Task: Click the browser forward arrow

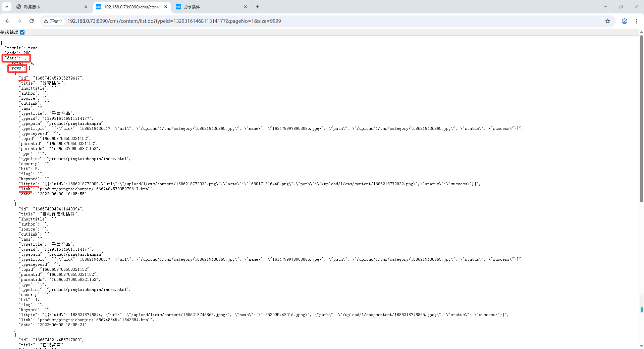Action: 19,21
